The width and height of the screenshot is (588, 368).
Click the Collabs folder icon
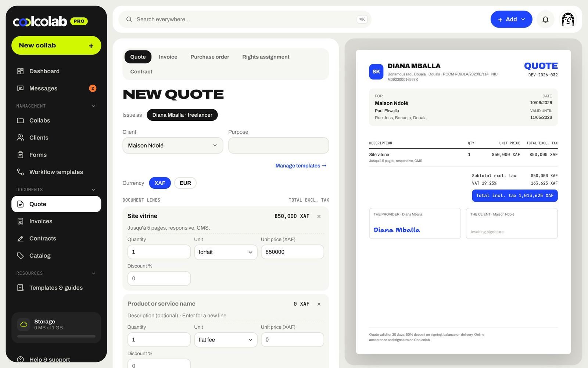pos(21,120)
